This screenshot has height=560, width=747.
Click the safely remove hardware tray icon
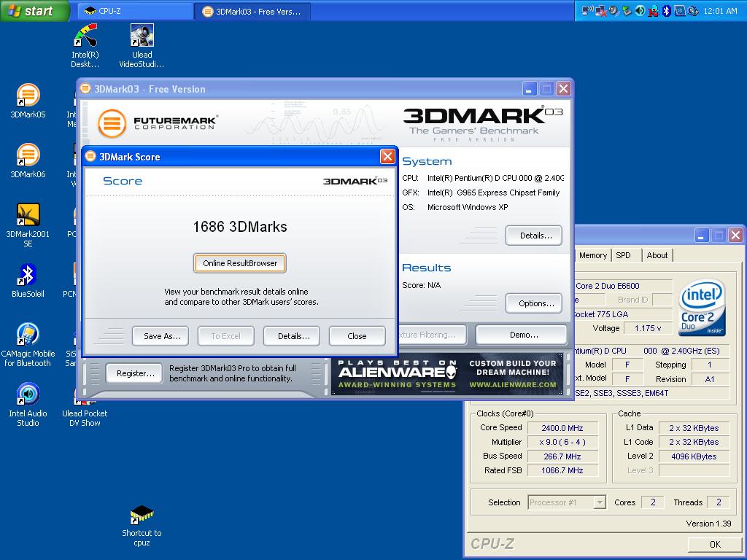pyautogui.click(x=627, y=10)
